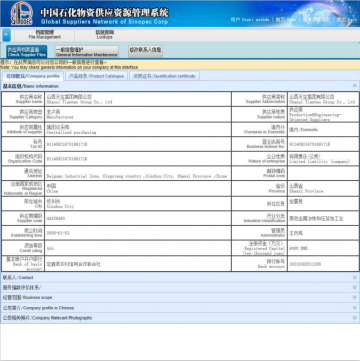Viewport: 360px width, 361px height.
Task: Click the Limited liability (company) value
Action: [x=320, y=159]
